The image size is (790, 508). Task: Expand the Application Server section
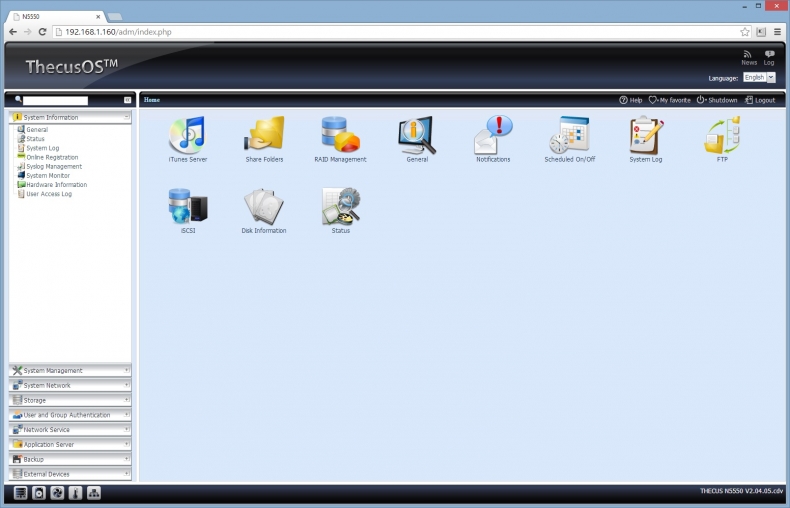[x=70, y=444]
